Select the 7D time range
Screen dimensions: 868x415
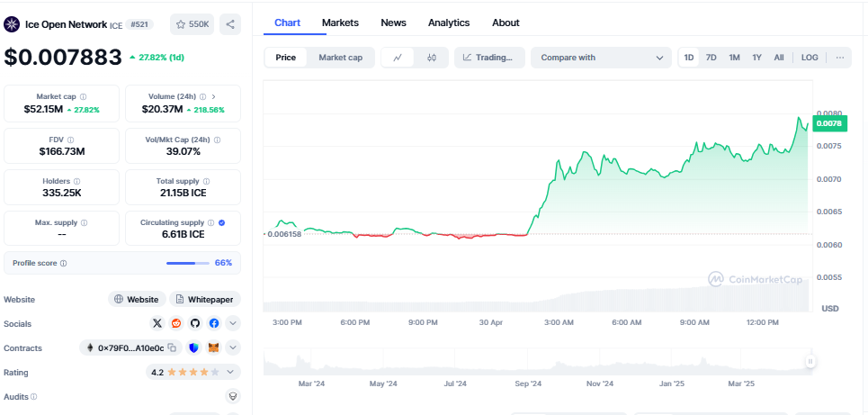click(711, 58)
